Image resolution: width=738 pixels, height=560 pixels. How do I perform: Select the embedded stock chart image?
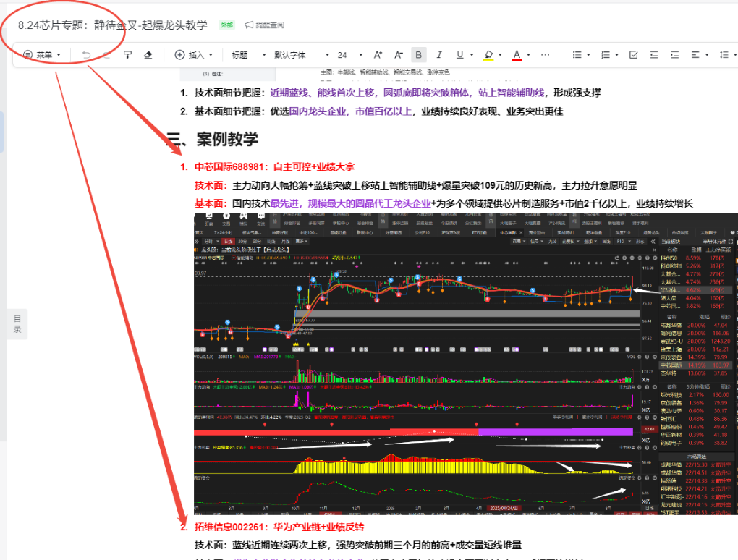point(466,364)
